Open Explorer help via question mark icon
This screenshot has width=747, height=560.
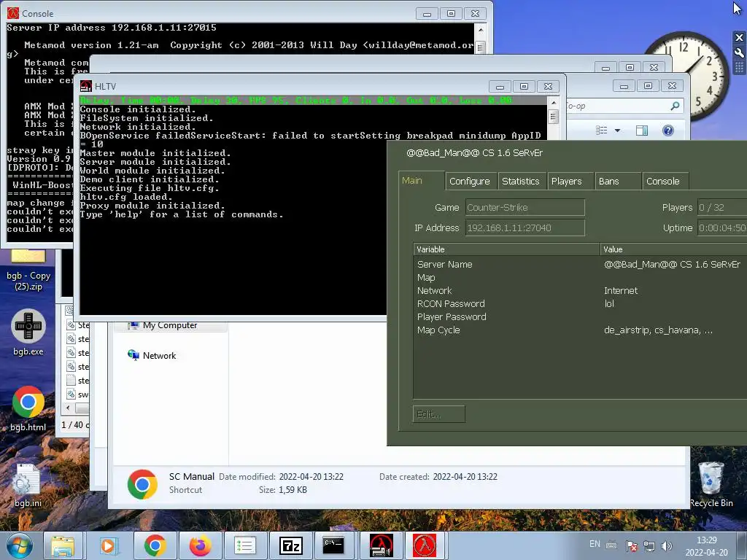click(668, 131)
